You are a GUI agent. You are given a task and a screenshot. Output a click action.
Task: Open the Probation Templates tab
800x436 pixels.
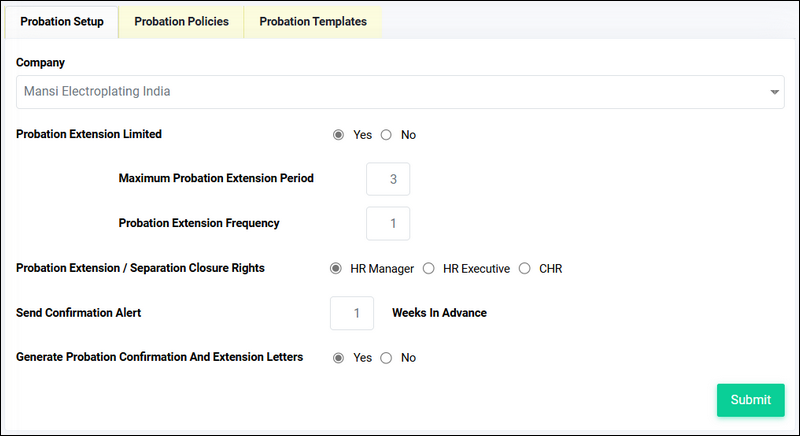click(313, 22)
